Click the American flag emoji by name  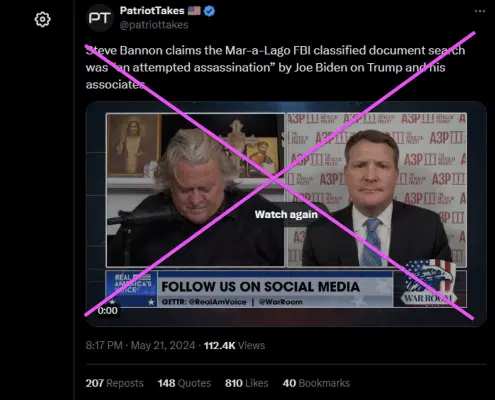click(x=194, y=11)
